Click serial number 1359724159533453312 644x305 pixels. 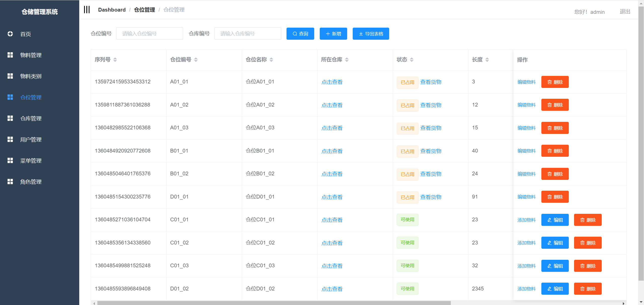123,82
